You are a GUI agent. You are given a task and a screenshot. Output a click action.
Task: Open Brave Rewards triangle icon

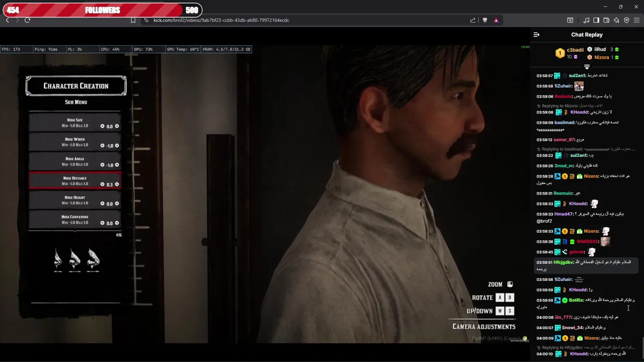[496, 20]
